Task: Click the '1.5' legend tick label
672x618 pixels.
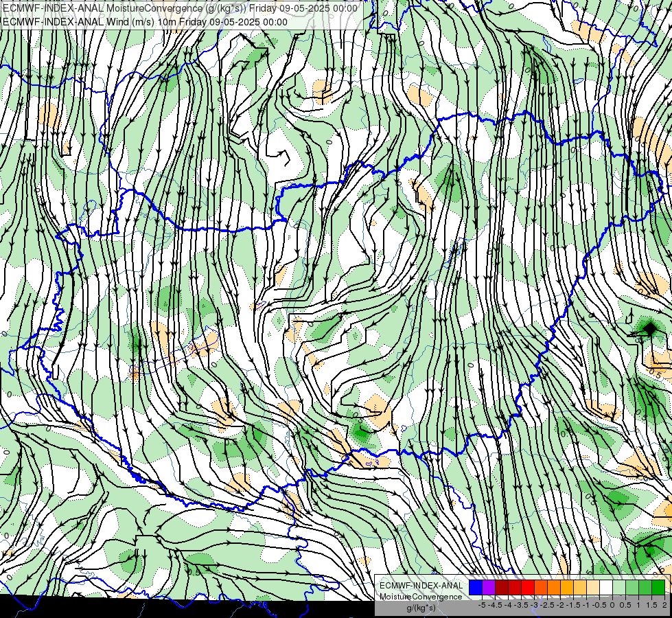Action: 651,605
